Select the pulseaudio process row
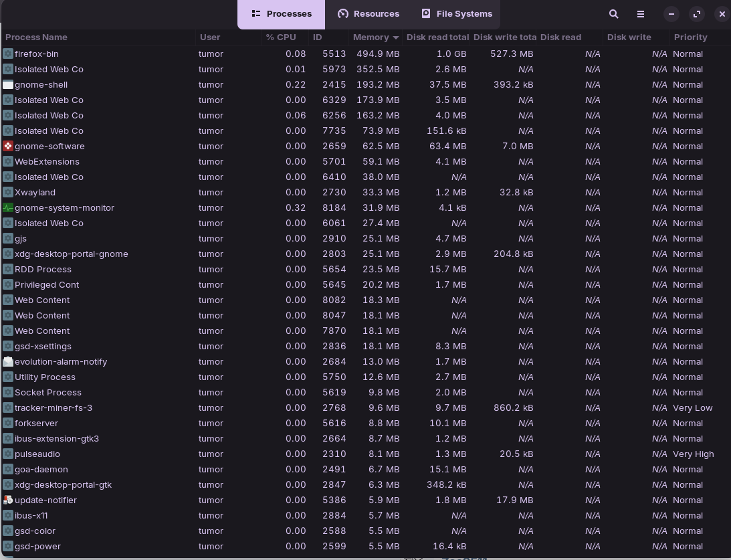Screen dimensions: 731x560 pyautogui.click(x=37, y=454)
